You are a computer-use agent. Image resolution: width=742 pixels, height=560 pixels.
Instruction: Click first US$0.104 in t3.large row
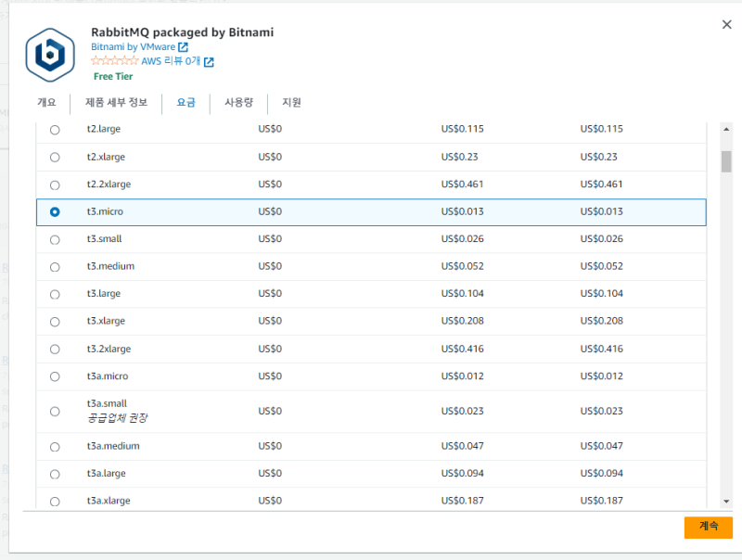[462, 293]
